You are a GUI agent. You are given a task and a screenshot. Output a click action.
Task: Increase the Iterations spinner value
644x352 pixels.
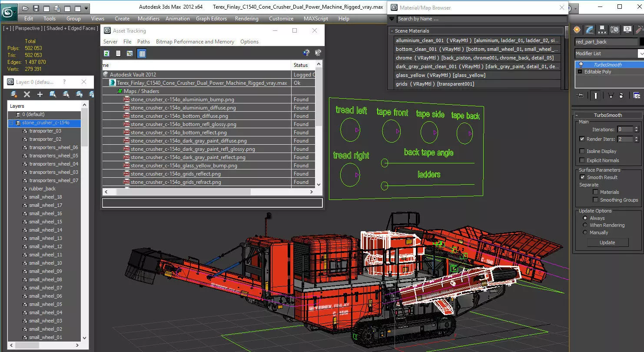pyautogui.click(x=637, y=128)
